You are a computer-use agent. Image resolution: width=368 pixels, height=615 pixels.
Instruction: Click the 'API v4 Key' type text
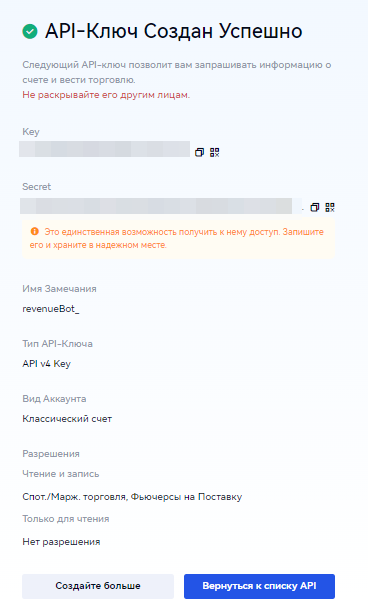(46, 364)
